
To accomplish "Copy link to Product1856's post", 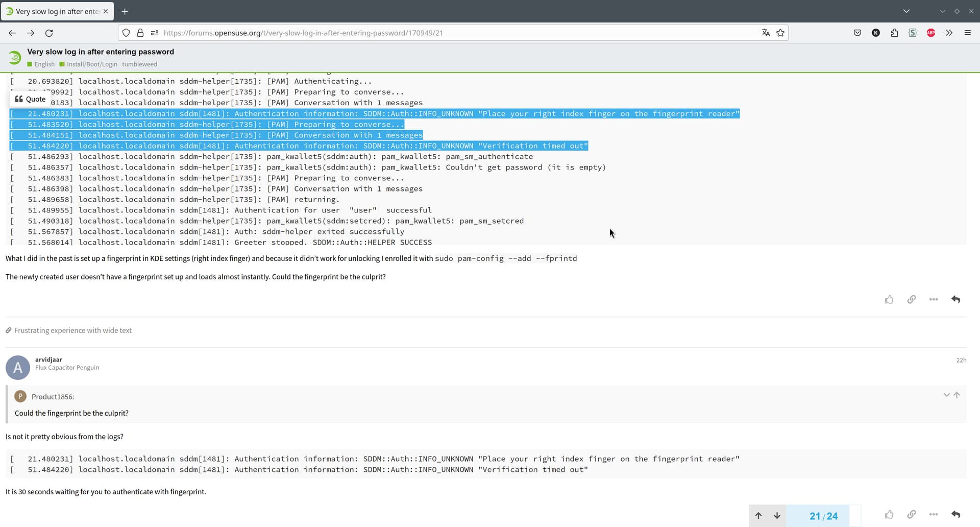I will click(x=912, y=299).
